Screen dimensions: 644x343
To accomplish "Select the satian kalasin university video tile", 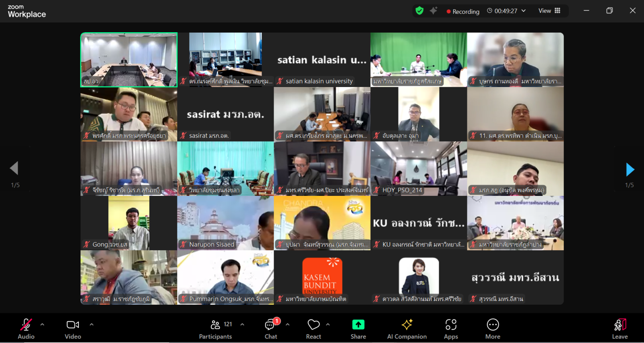I will pyautogui.click(x=322, y=60).
